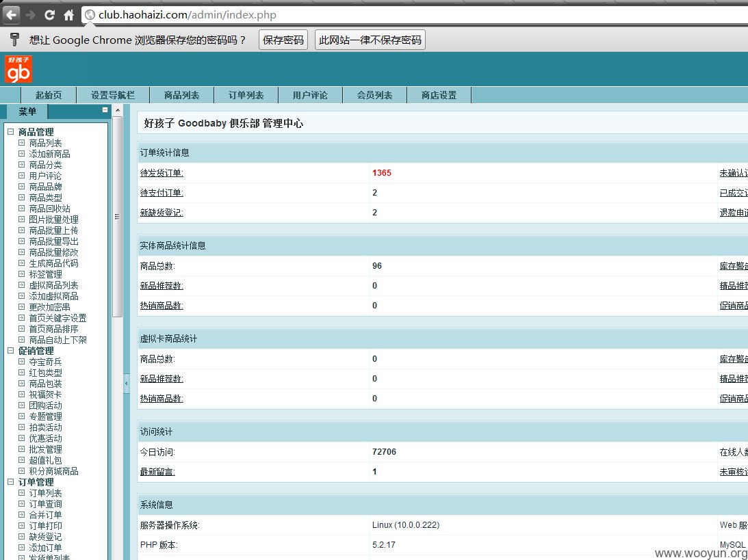
Task: Click the sidebar vertical scrollbar thumb
Action: pos(117,217)
